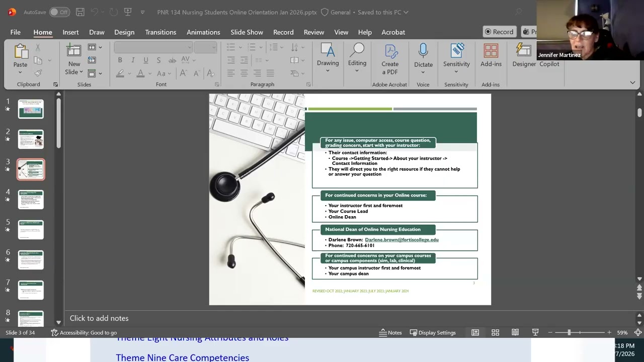Start the slide show from status bar
Viewport: 644px width, 362px height.
point(535,332)
